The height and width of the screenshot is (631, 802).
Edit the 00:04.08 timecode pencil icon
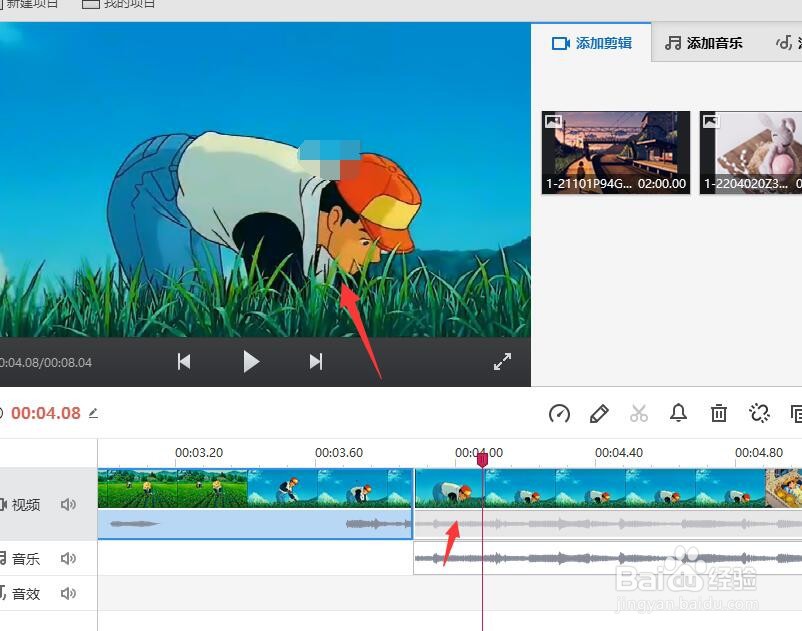pyautogui.click(x=93, y=413)
